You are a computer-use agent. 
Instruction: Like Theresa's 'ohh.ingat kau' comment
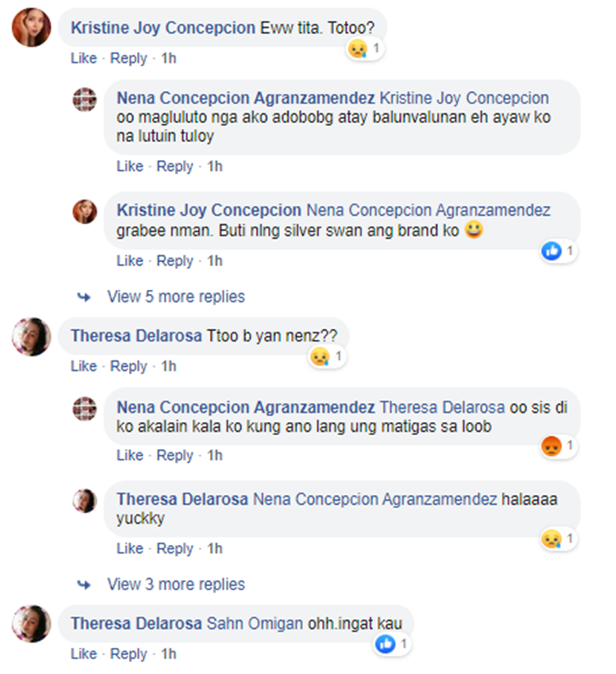click(x=84, y=653)
